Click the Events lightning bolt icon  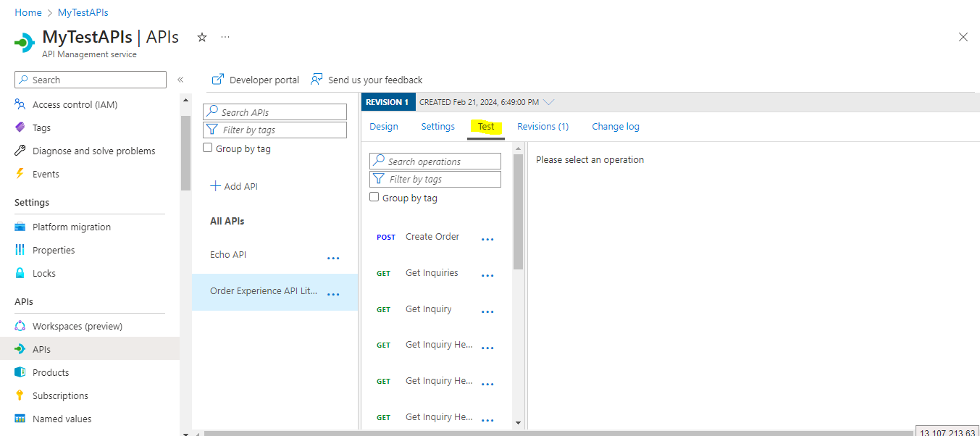coord(20,174)
